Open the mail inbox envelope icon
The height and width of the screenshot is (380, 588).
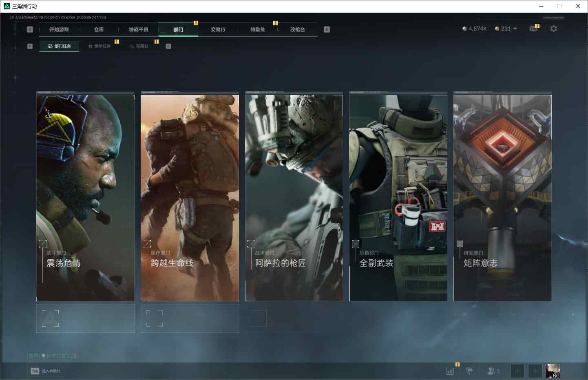[533, 29]
